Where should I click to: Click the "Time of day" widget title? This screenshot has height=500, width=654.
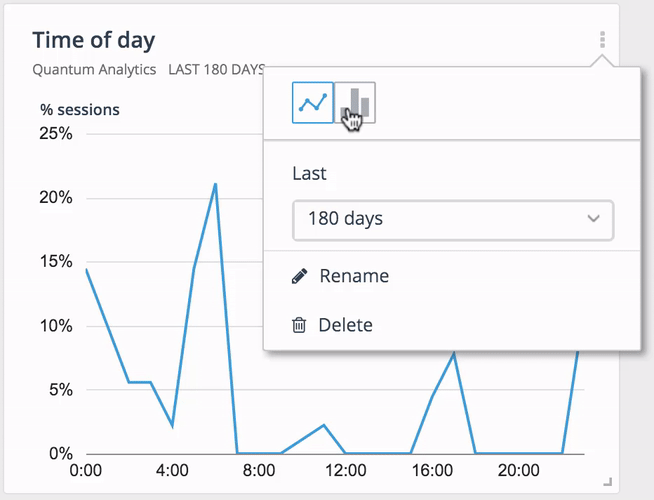(94, 40)
